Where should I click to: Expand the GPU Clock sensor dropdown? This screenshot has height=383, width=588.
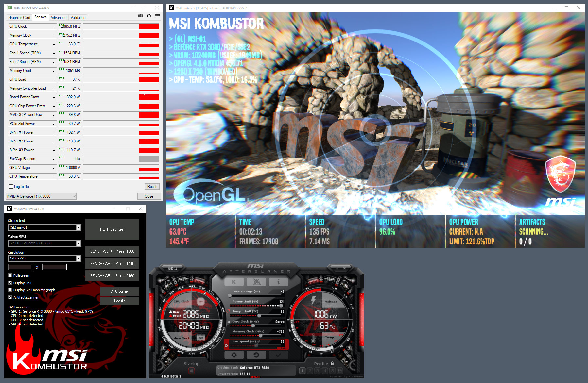click(x=54, y=27)
